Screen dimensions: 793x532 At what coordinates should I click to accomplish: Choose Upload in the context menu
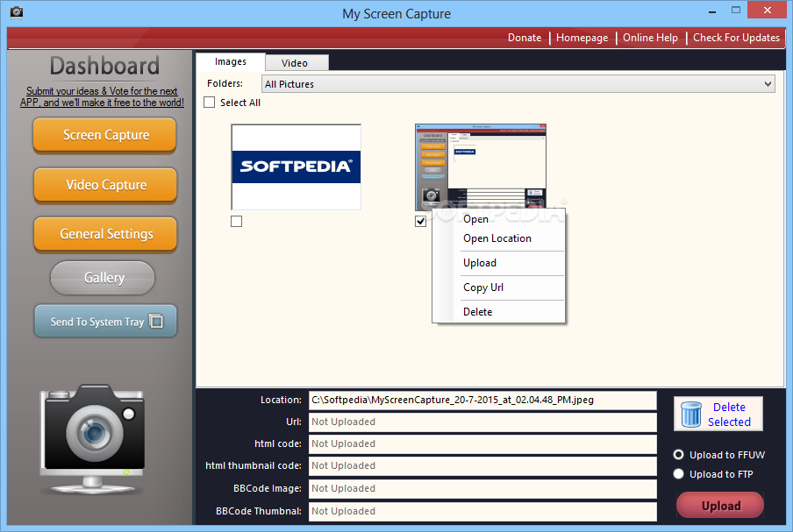tap(498, 263)
